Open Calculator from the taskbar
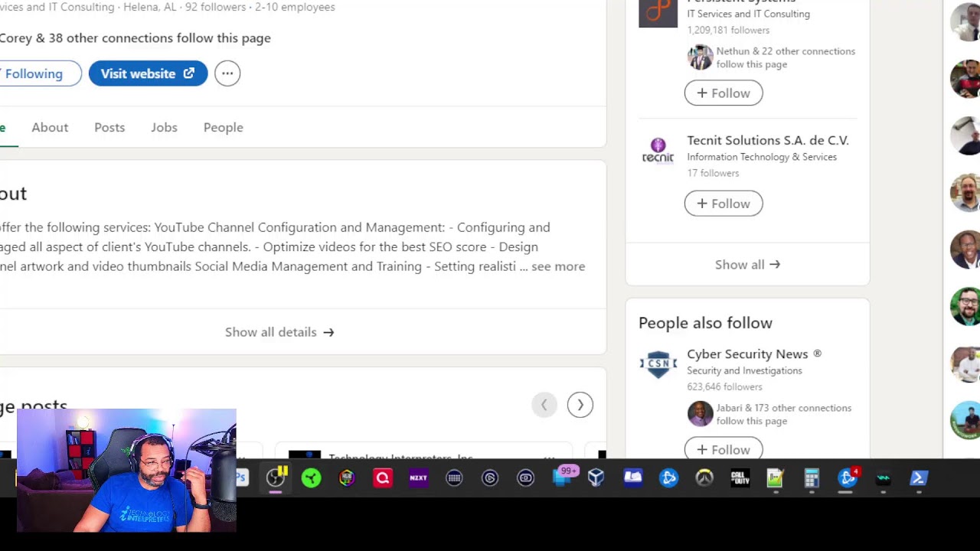Viewport: 980px width, 551px height. [812, 478]
